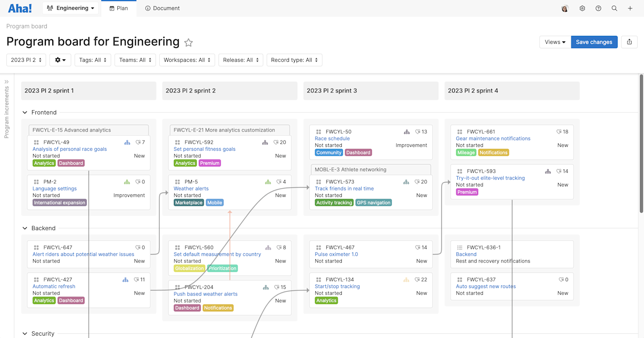644x338 pixels.
Task: Click the help question mark icon
Action: click(x=598, y=8)
